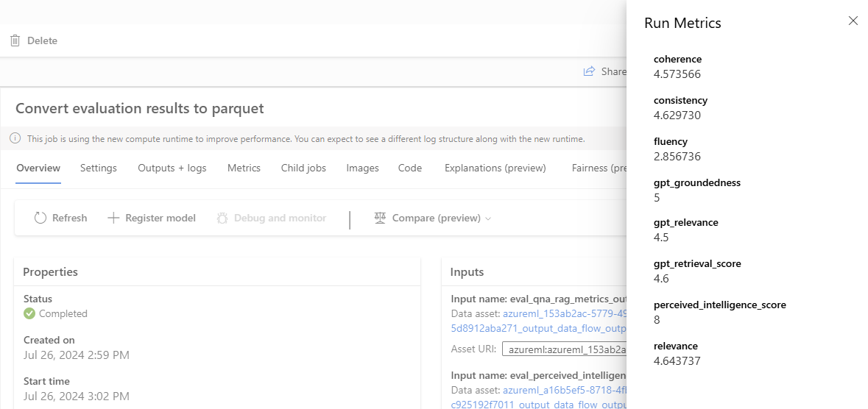Select the Images tab
The width and height of the screenshot is (868, 409).
(362, 168)
